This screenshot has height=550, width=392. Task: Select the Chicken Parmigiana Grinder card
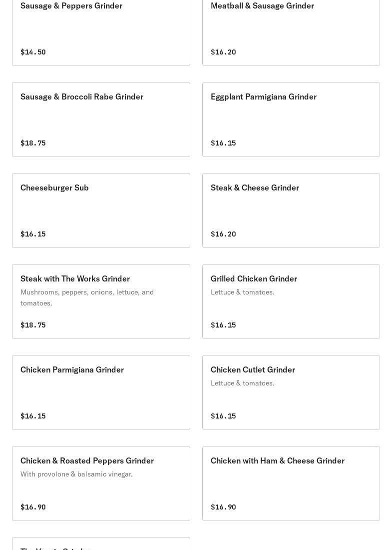coord(101,392)
